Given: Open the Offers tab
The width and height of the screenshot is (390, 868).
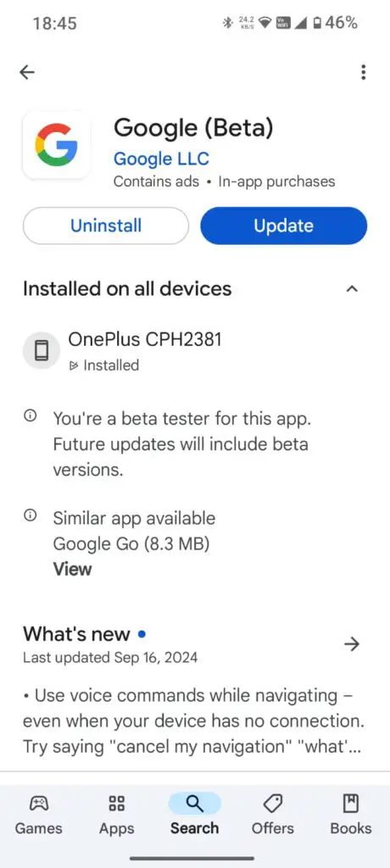Looking at the screenshot, I should pos(272,815).
